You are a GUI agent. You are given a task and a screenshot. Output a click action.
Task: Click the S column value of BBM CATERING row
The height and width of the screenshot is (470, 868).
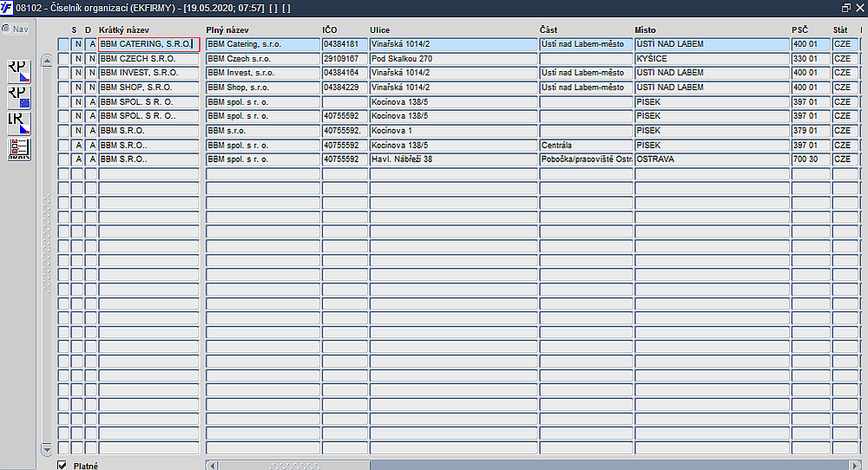(77, 44)
